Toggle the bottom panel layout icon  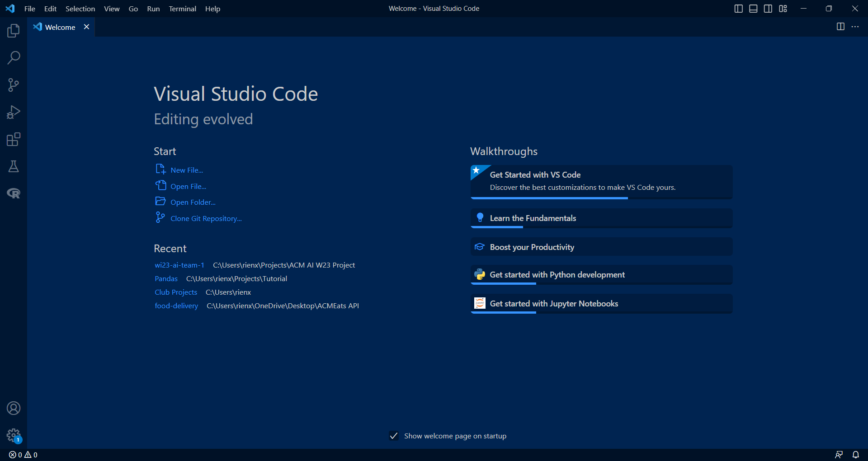pos(753,9)
